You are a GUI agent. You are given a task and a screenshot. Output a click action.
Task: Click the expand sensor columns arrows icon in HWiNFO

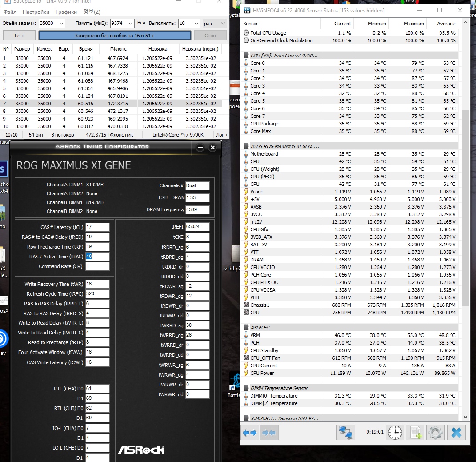tap(249, 433)
